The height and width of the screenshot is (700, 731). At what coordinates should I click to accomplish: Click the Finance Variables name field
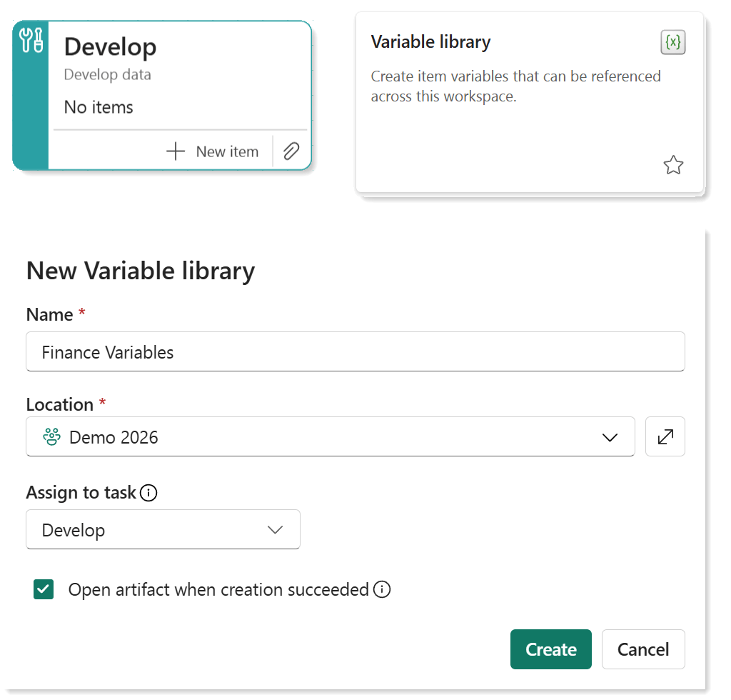point(355,351)
